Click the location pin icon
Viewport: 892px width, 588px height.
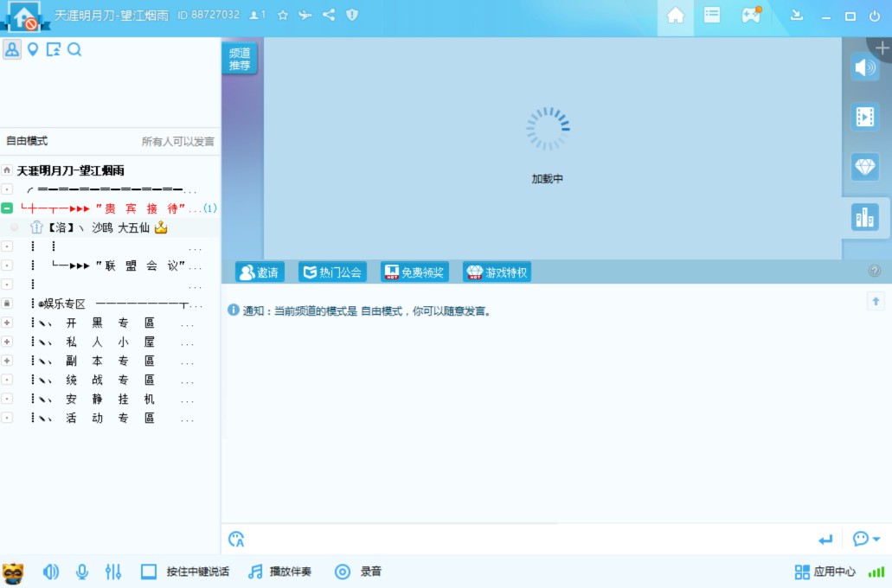[x=33, y=49]
